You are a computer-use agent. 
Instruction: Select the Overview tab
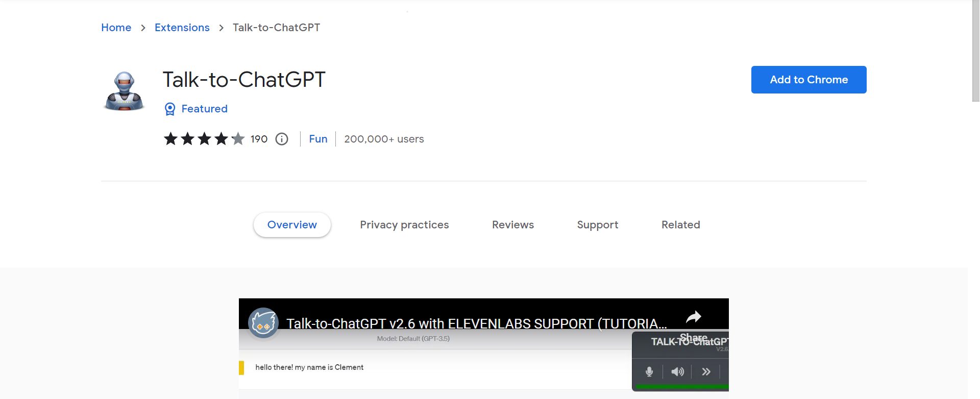point(292,225)
